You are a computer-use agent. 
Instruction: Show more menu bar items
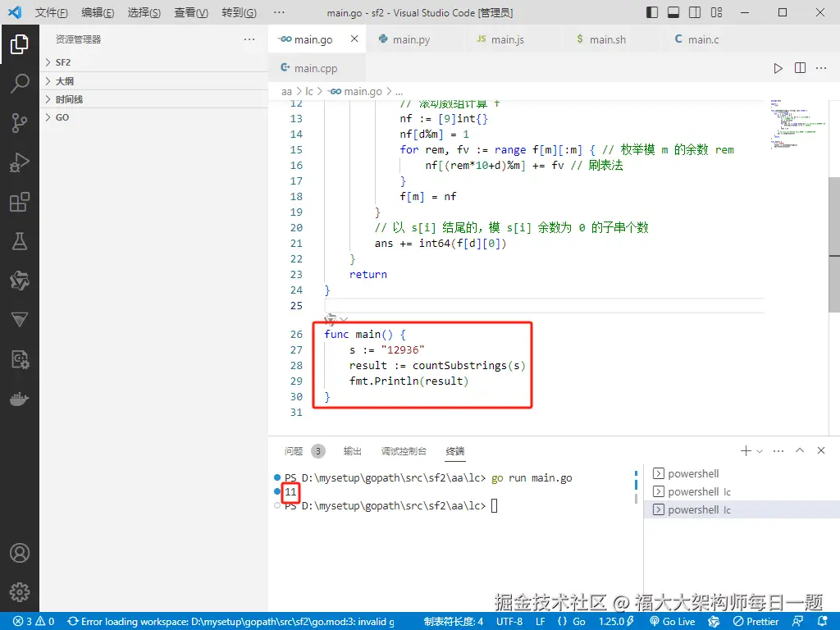click(x=279, y=12)
